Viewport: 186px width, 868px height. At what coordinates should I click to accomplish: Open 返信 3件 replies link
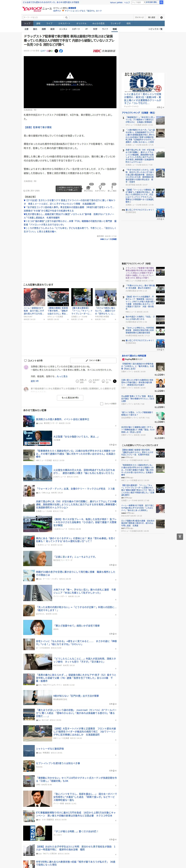pyautogui.click(x=35, y=381)
